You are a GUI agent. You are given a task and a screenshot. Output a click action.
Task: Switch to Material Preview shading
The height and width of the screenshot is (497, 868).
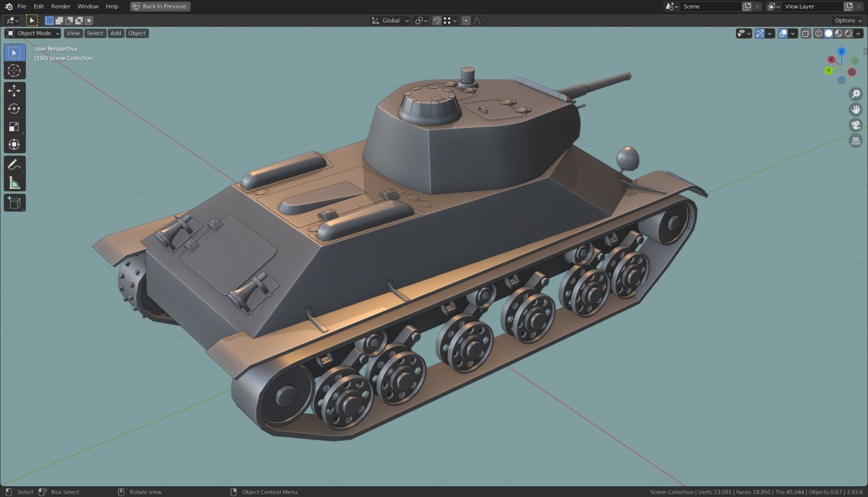tap(838, 33)
